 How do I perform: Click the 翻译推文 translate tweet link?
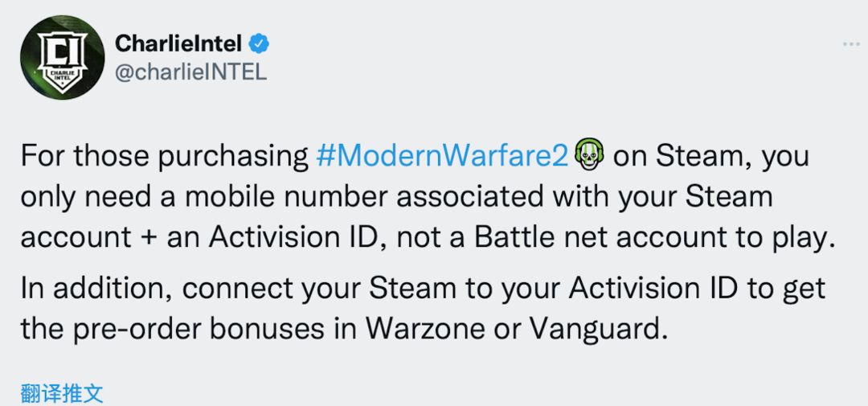click(x=62, y=392)
